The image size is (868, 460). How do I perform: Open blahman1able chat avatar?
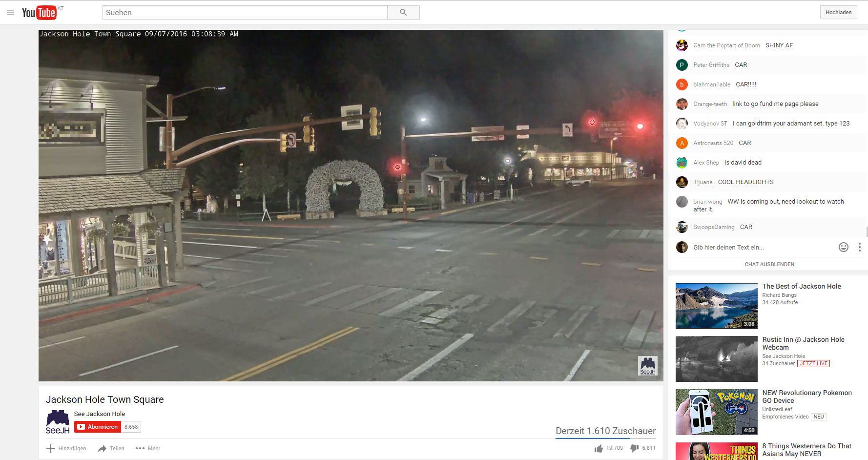[x=682, y=84]
